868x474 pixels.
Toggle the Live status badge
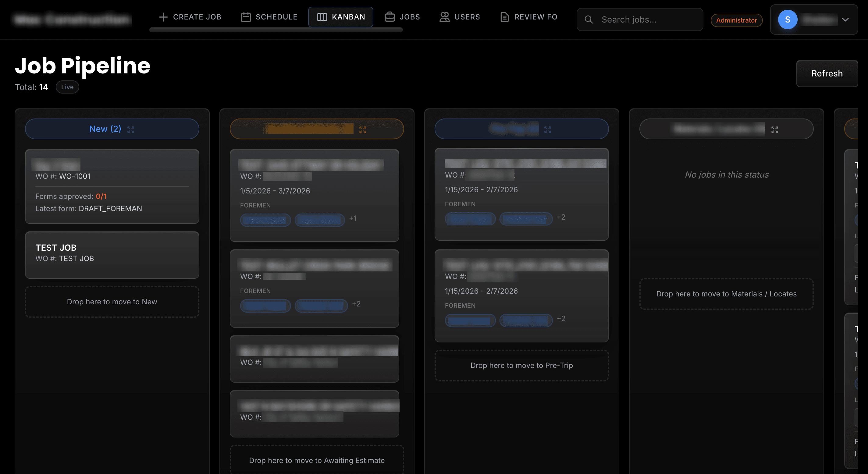point(67,87)
